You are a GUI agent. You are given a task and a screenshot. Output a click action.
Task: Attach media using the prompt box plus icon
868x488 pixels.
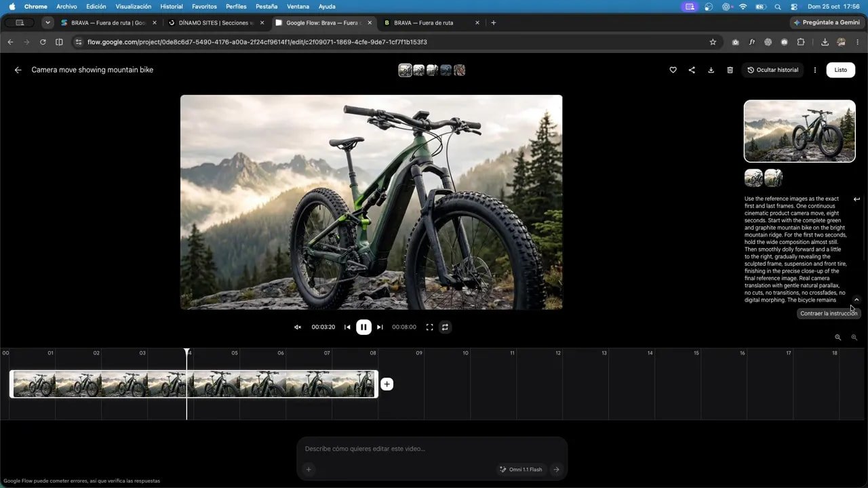[309, 469]
